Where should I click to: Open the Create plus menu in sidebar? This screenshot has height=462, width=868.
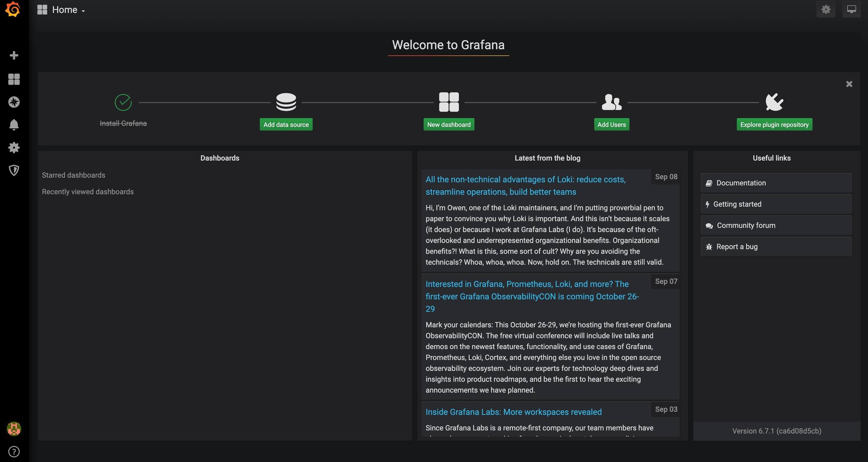point(14,55)
